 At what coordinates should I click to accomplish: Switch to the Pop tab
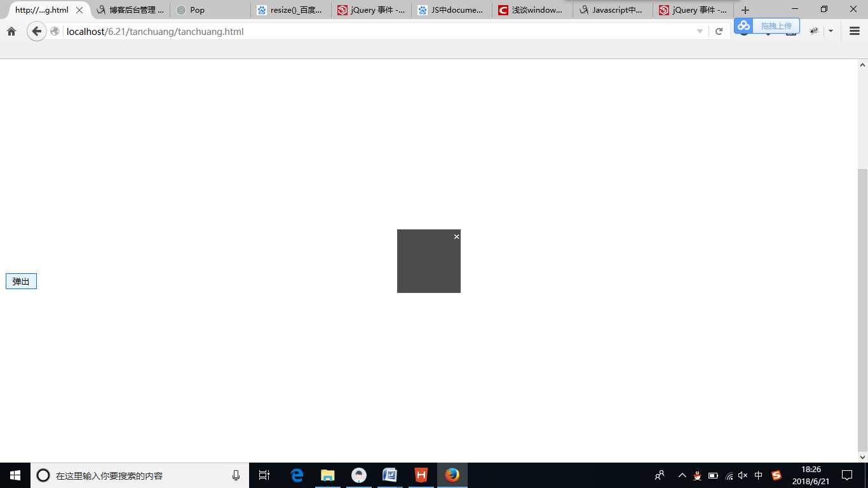coord(210,10)
